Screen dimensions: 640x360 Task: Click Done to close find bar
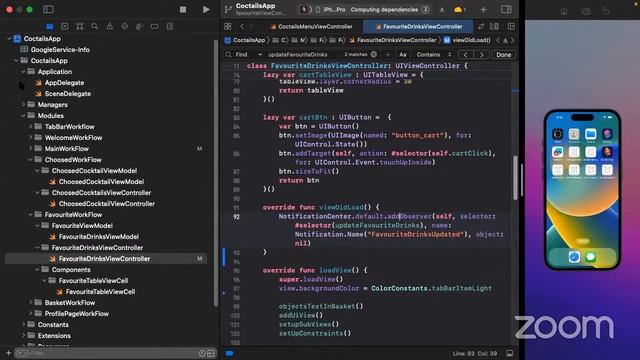point(503,55)
